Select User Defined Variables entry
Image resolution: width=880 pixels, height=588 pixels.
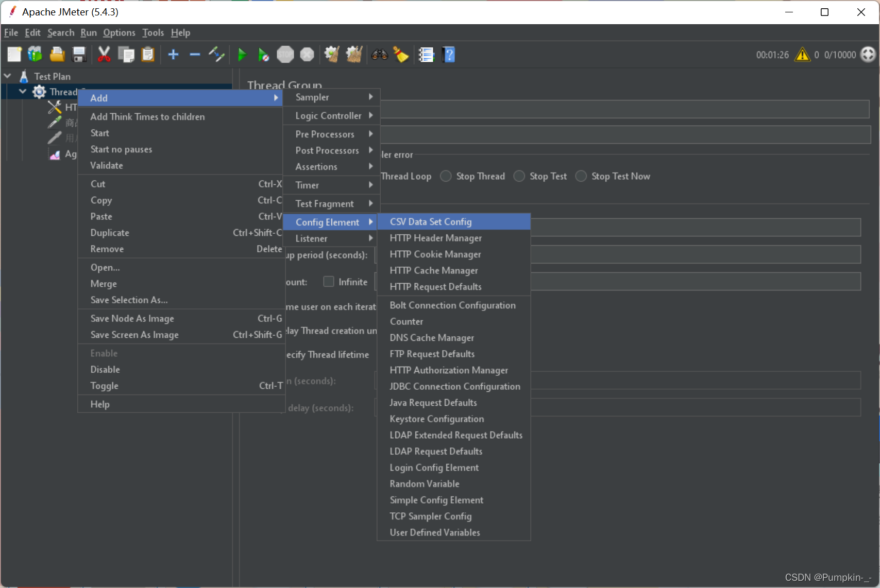(454, 532)
